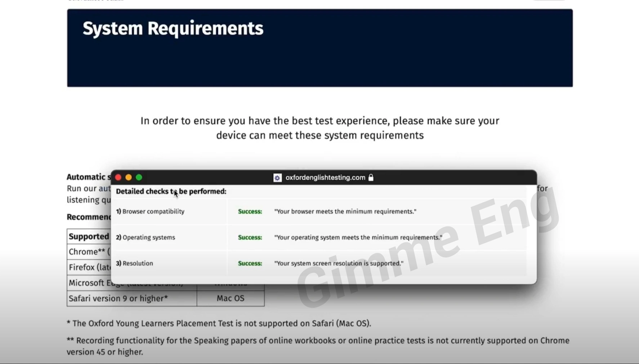The image size is (639, 364).
Task: Click the System Requirements banner heading
Action: point(173,28)
